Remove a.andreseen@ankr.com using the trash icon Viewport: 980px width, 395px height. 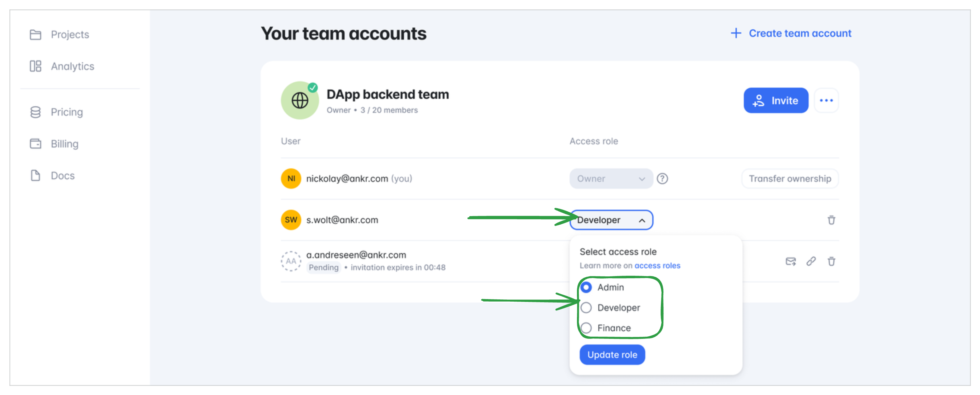(831, 262)
